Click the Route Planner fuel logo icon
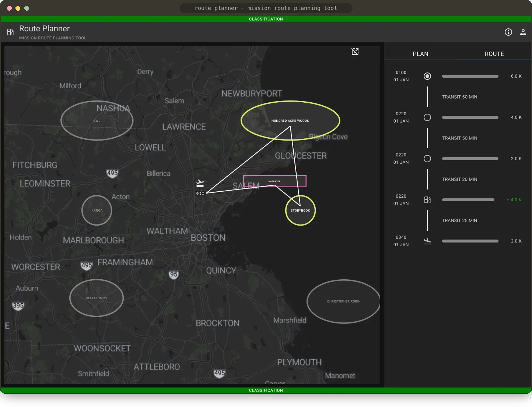Screen dimensions: 532x407 click(10, 32)
